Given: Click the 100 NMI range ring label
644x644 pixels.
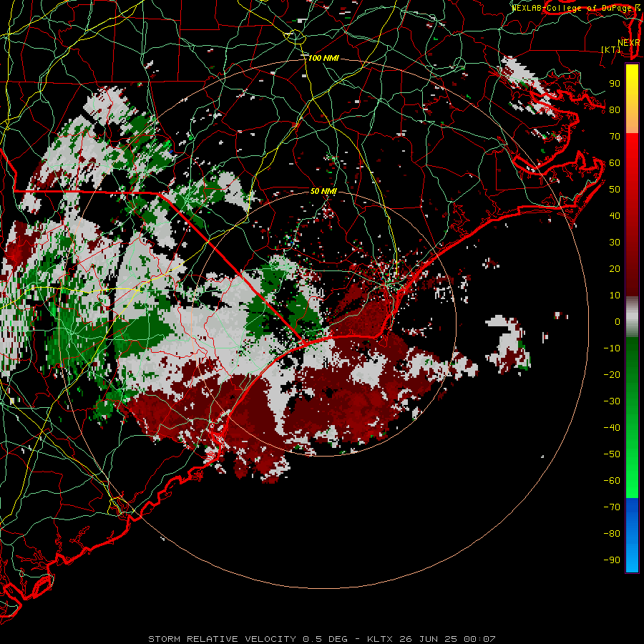Looking at the screenshot, I should (323, 59).
